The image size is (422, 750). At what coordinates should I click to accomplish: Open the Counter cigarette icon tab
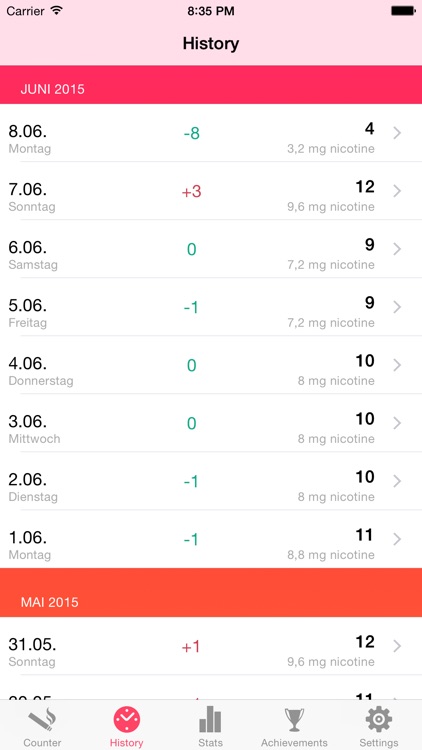[42, 721]
